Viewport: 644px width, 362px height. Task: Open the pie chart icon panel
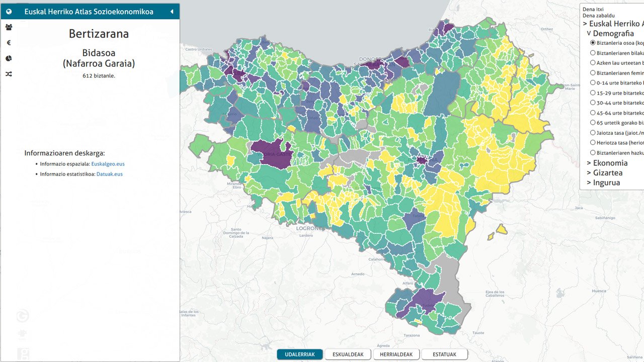[x=9, y=59]
